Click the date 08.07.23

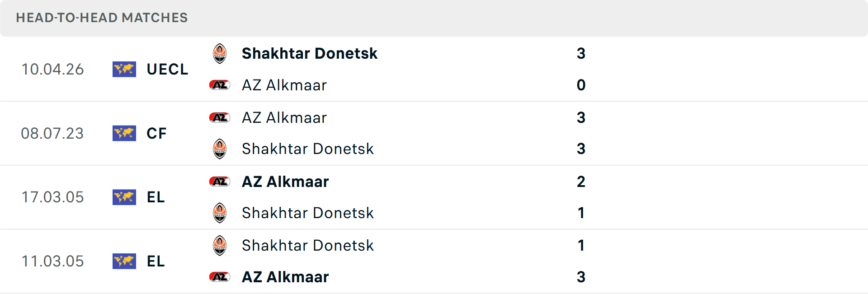(x=52, y=133)
